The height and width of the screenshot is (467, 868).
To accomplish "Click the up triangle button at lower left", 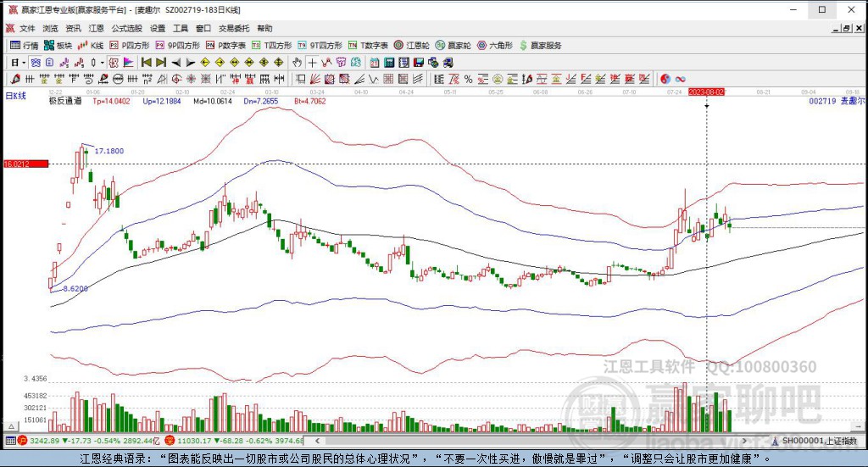I will point(10,426).
